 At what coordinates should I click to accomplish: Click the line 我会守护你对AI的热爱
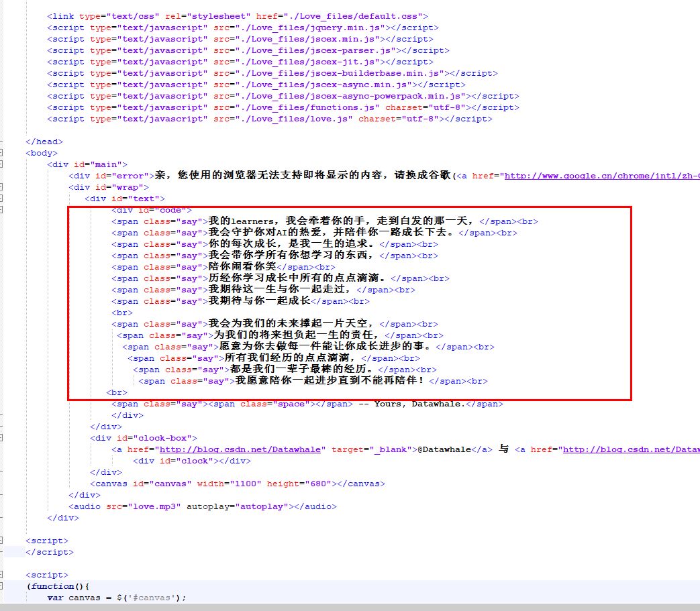[x=314, y=233]
